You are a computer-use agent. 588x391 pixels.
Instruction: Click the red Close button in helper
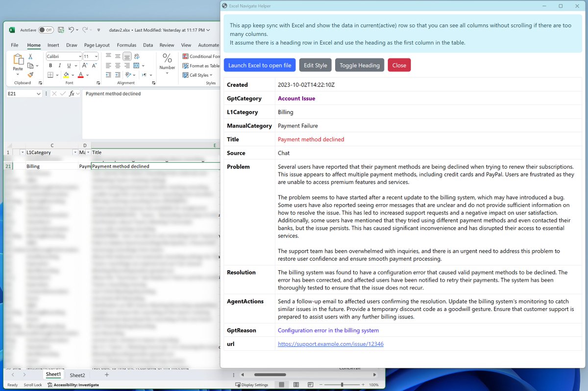pos(399,65)
